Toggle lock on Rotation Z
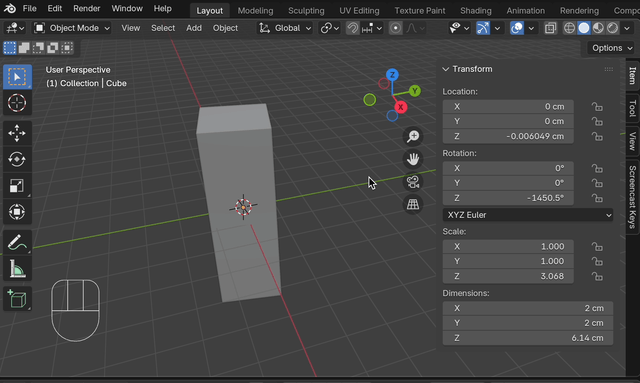The width and height of the screenshot is (640, 383). [597, 198]
